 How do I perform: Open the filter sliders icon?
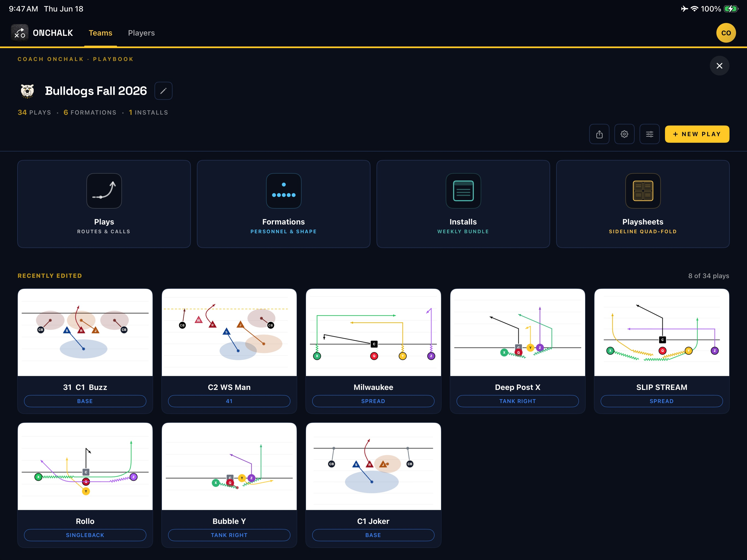click(649, 134)
